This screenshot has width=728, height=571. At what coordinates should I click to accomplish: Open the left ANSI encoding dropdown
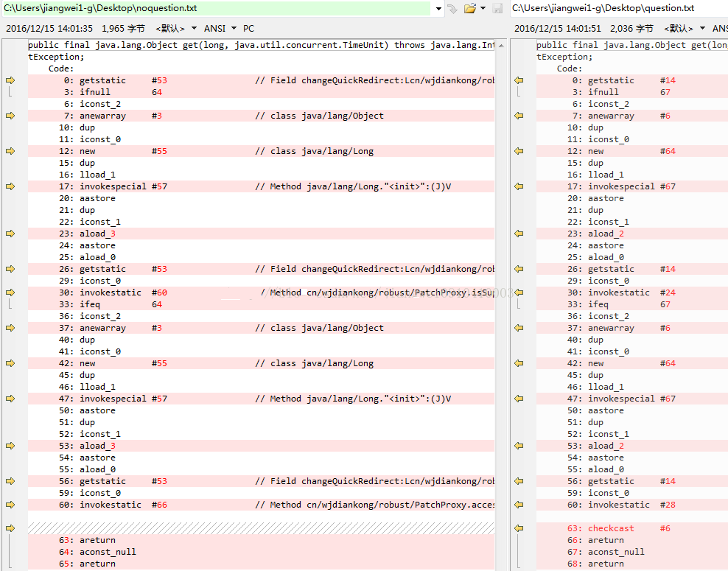[220, 29]
